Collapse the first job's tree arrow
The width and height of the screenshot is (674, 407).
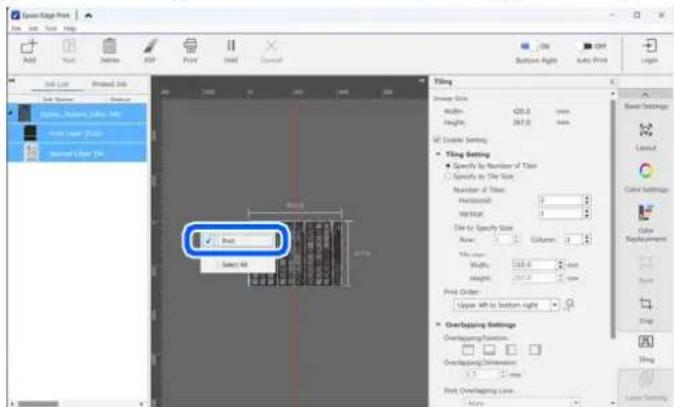(x=11, y=113)
